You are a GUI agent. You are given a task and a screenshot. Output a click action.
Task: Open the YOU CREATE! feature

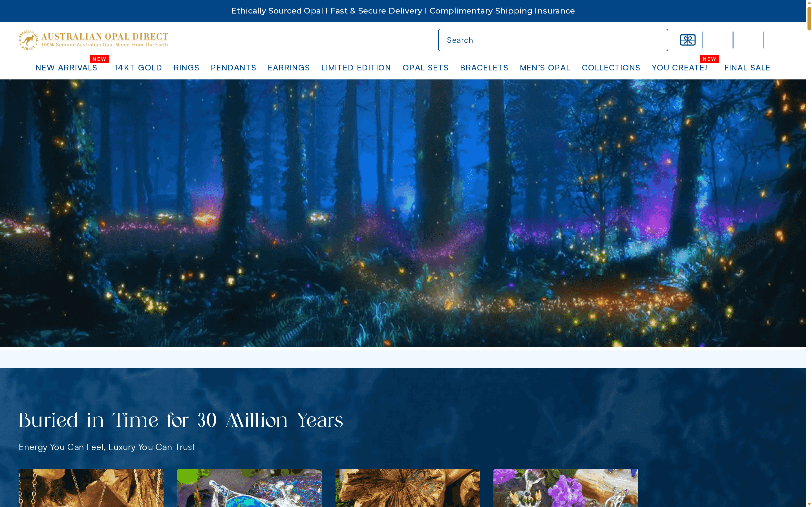pos(680,67)
